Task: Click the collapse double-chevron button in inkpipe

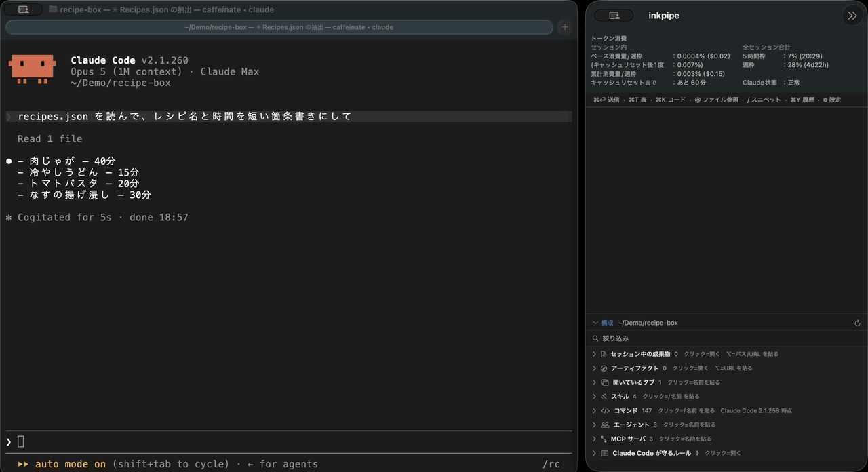Action: (x=852, y=16)
